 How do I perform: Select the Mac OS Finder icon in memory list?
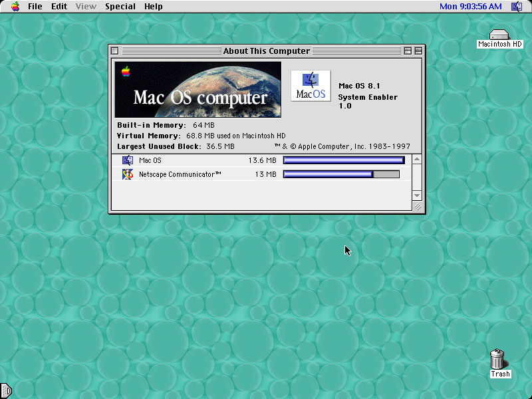point(128,160)
